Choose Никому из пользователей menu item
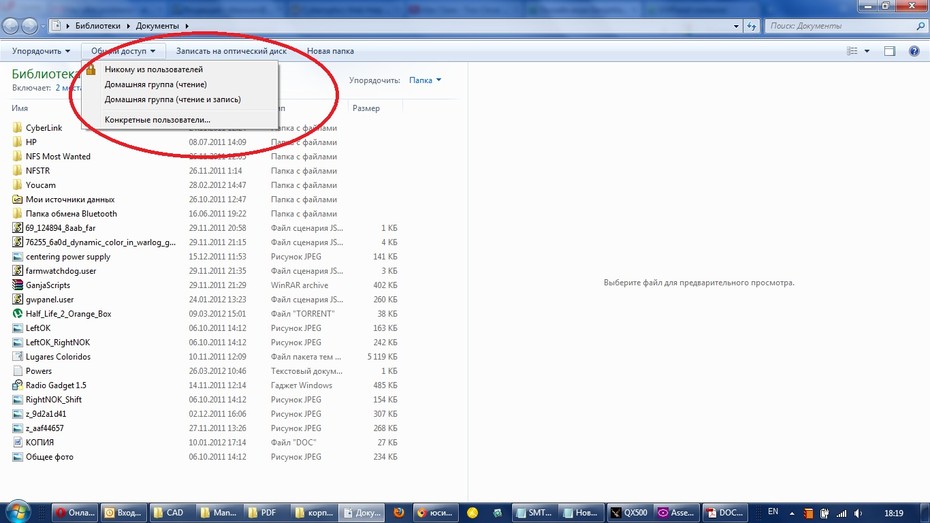Screen dimensions: 930x523 [x=154, y=69]
